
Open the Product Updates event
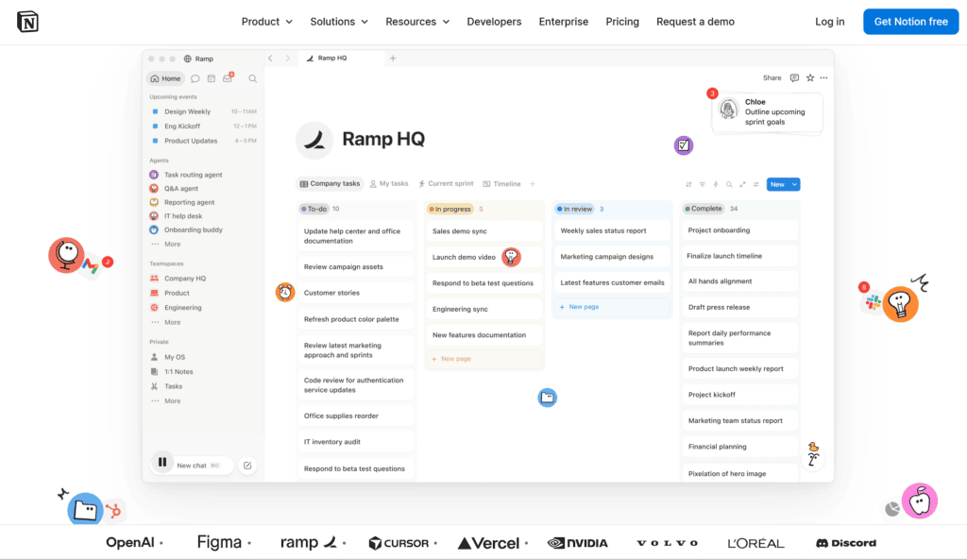pyautogui.click(x=204, y=141)
